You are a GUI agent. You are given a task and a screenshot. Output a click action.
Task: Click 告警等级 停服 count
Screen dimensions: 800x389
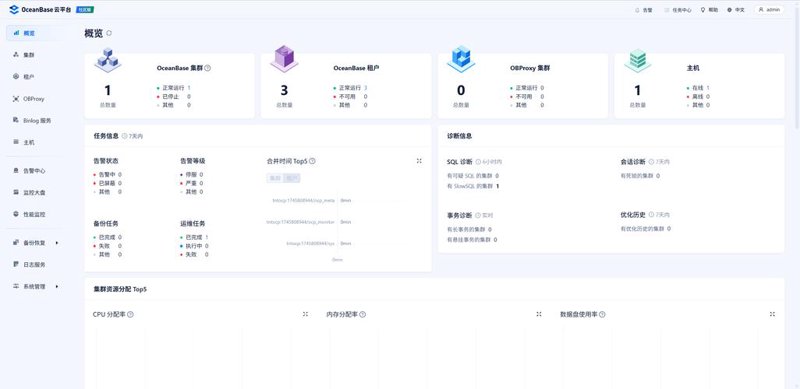pos(202,175)
